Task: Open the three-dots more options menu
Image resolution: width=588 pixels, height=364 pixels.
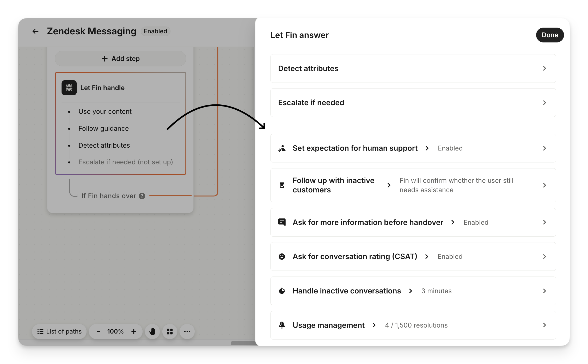Action: tap(187, 331)
